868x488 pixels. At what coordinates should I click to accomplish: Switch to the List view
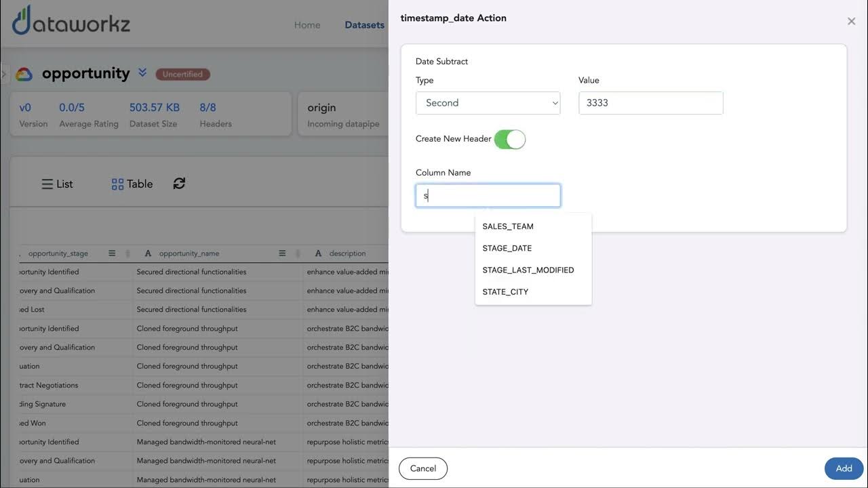tap(58, 184)
